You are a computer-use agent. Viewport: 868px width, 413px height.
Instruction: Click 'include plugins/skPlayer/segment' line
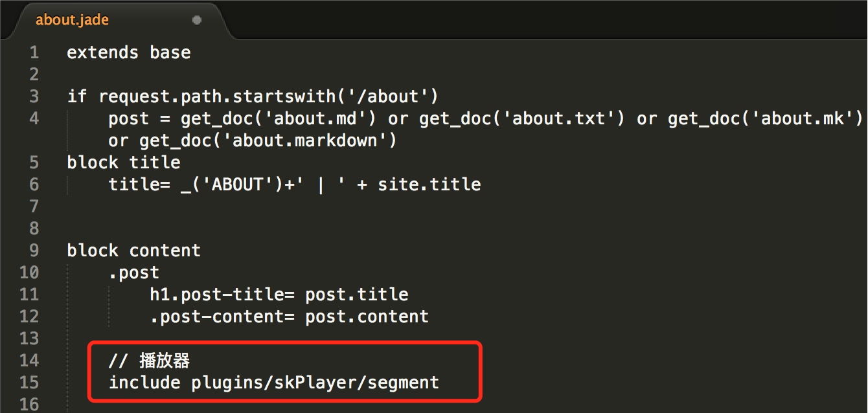(x=273, y=383)
